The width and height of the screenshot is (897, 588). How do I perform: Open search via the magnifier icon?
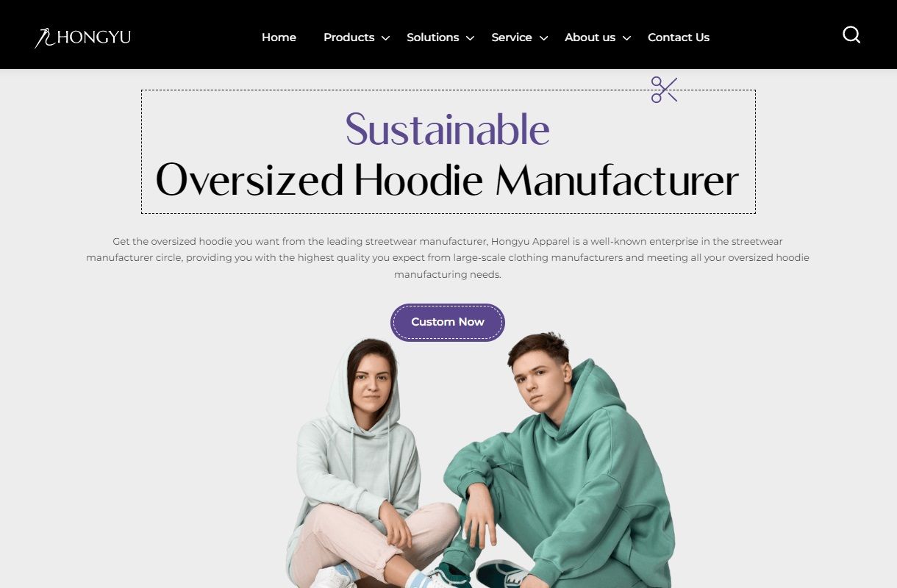[851, 35]
